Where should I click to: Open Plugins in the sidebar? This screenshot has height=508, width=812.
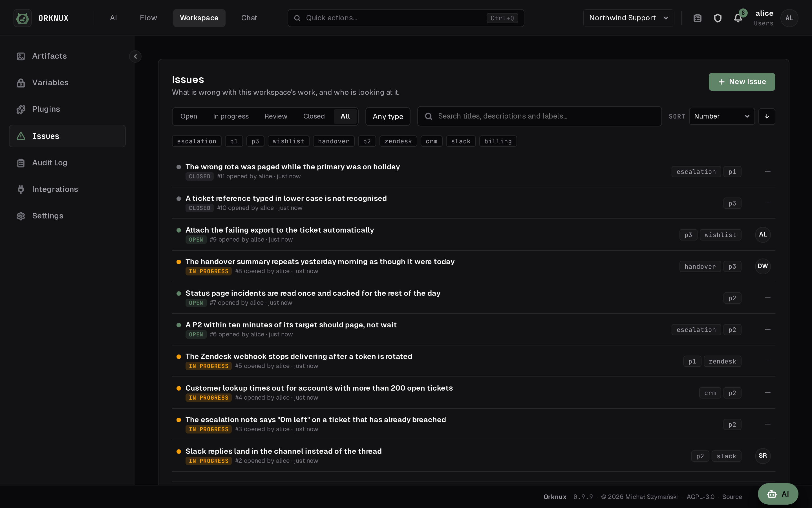[x=67, y=109]
